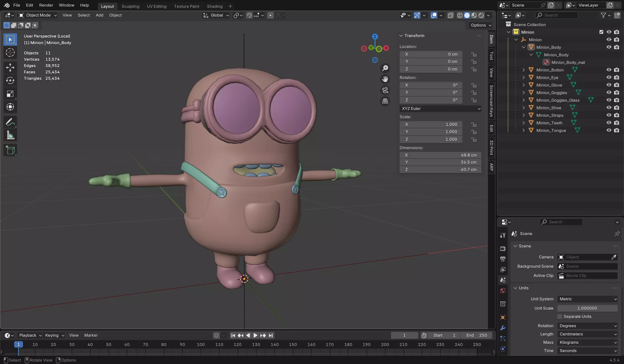Jump to the animation's last frame
The image size is (624, 364).
tap(271, 335)
